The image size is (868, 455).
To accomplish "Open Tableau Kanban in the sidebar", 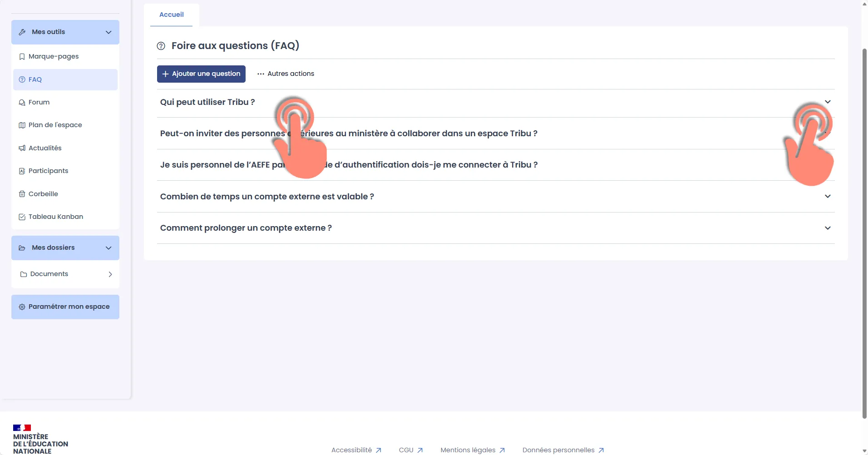I will (x=65, y=217).
